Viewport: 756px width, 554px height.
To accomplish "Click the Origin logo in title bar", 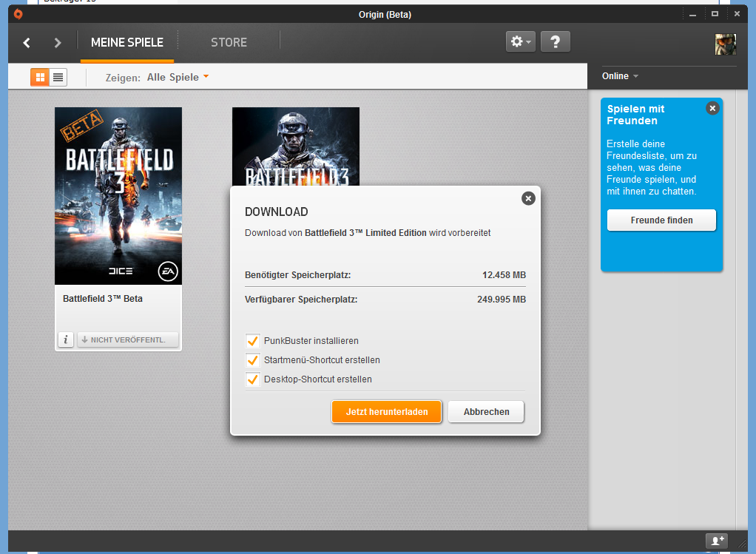I will pos(18,14).
